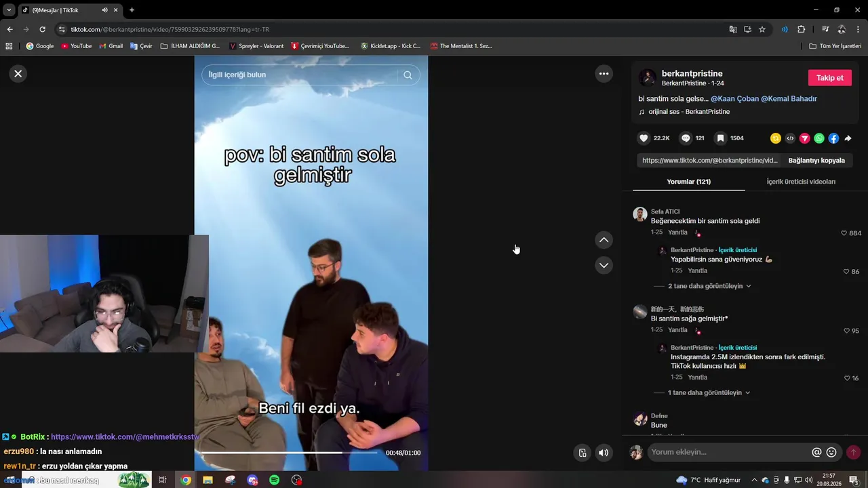Seek in video progress bar
The width and height of the screenshot is (868, 488).
pyautogui.click(x=290, y=453)
